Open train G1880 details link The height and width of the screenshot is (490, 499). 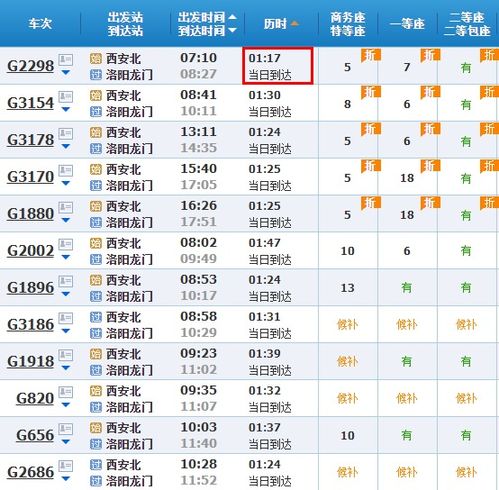click(x=30, y=214)
